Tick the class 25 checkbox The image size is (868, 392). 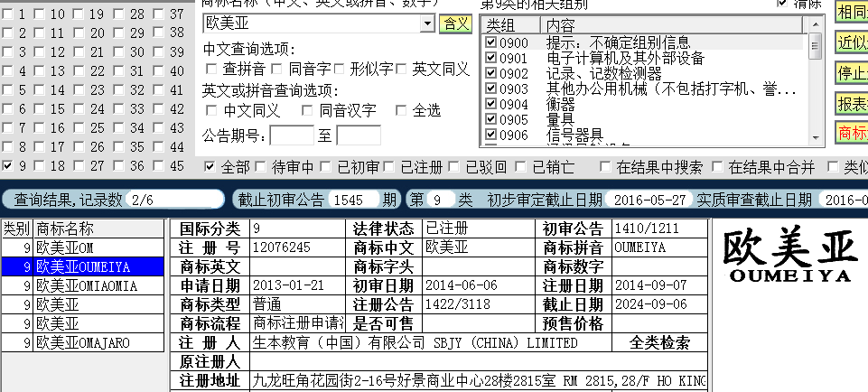tap(79, 128)
